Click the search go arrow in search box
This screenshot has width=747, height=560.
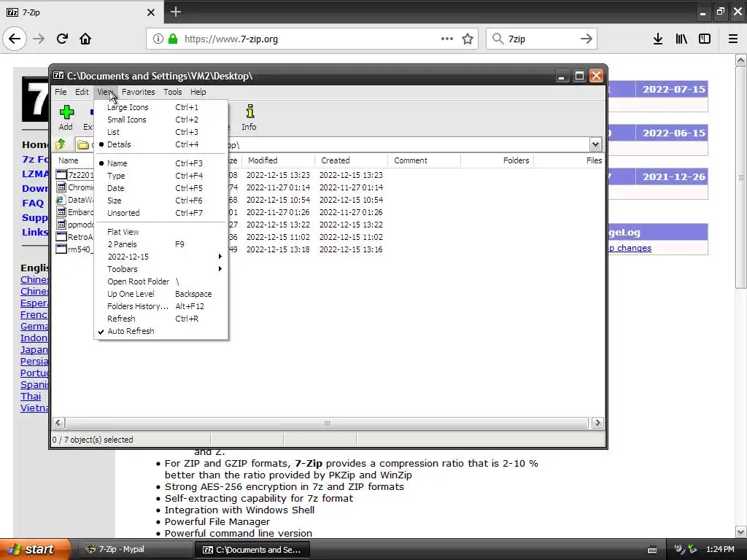pos(587,39)
